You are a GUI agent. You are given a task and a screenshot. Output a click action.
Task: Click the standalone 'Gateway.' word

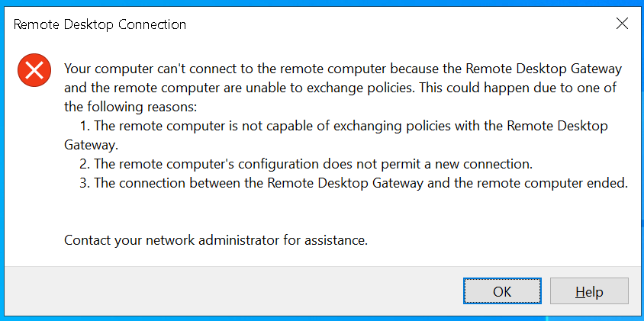(x=92, y=145)
